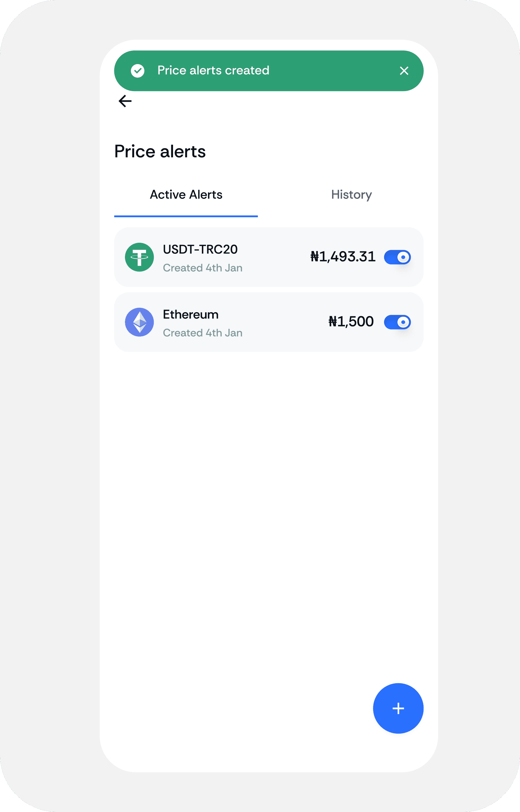Click the Price alerts page heading
Screen dimensions: 520x812
point(160,151)
